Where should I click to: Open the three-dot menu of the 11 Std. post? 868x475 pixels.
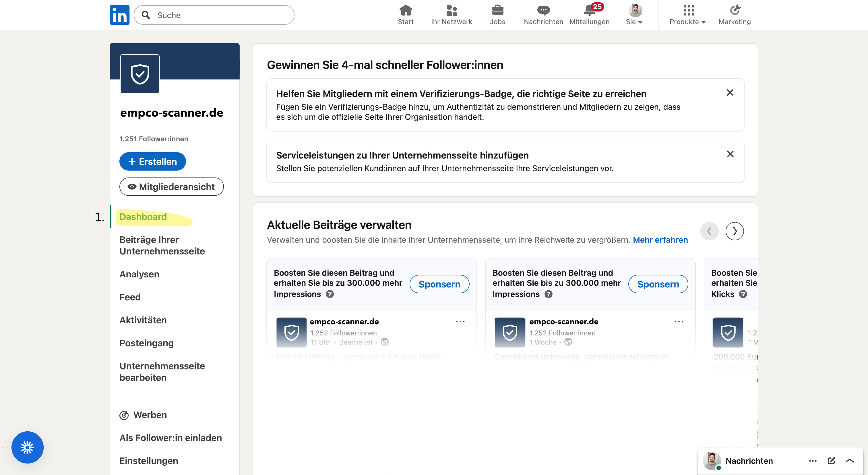(460, 322)
